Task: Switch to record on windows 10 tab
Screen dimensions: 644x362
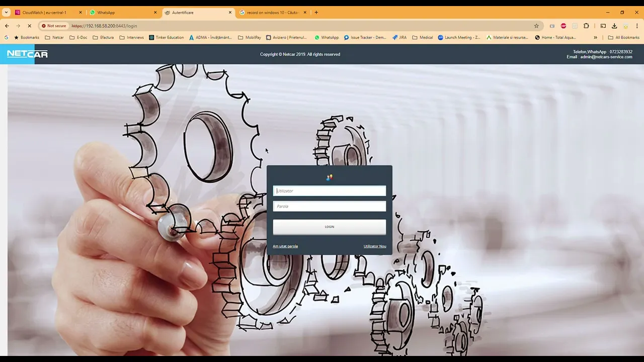Action: (x=273, y=13)
